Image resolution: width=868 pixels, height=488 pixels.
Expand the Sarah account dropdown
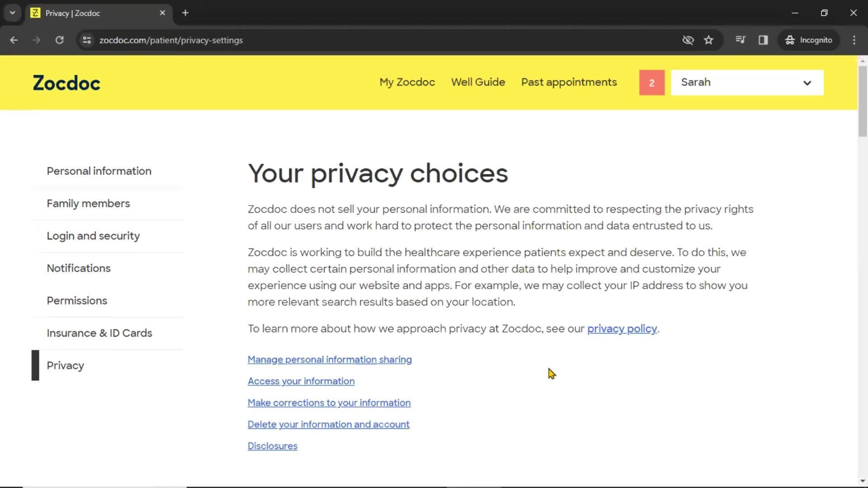[808, 82]
